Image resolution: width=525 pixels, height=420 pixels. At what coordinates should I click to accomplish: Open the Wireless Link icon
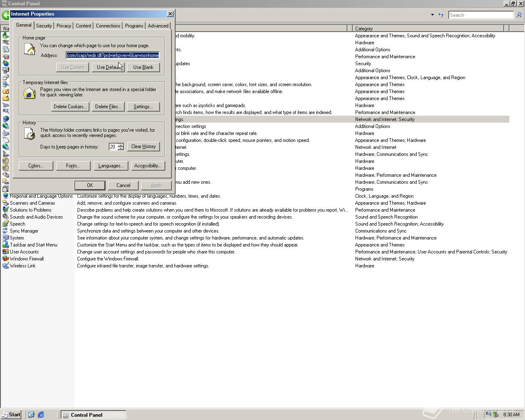[x=5, y=266]
